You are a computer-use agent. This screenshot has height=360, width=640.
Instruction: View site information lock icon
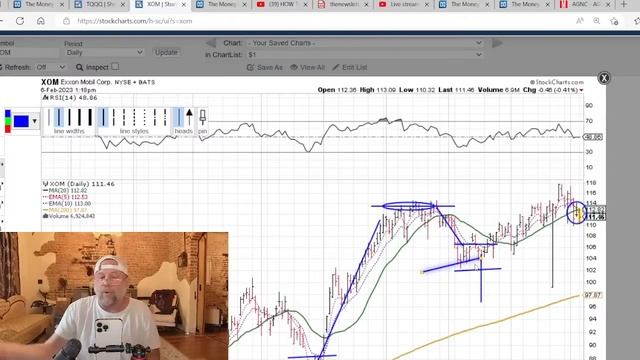pyautogui.click(x=67, y=21)
